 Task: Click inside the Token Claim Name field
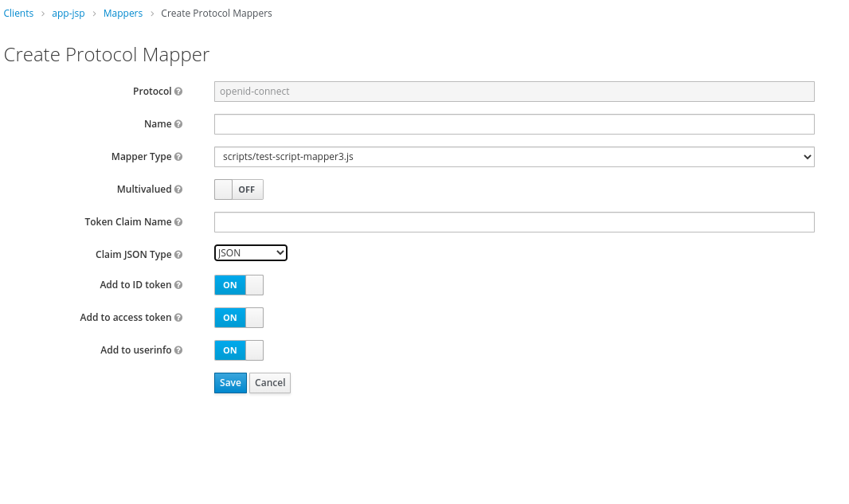tap(514, 221)
